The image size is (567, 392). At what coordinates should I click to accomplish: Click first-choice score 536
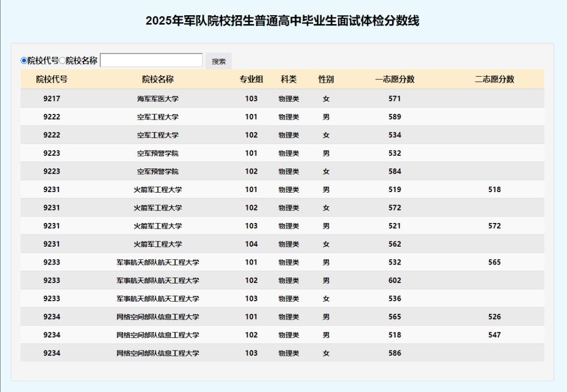pos(394,299)
